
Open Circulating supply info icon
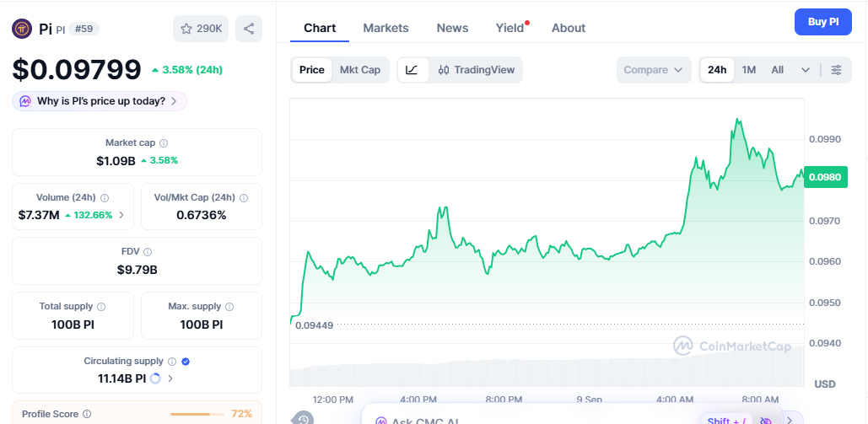pos(171,362)
